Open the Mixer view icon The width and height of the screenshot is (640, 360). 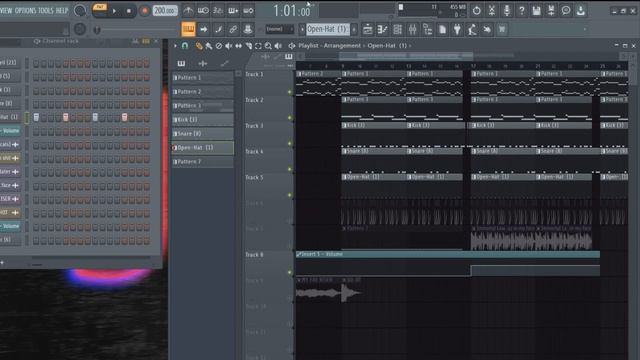413,29
